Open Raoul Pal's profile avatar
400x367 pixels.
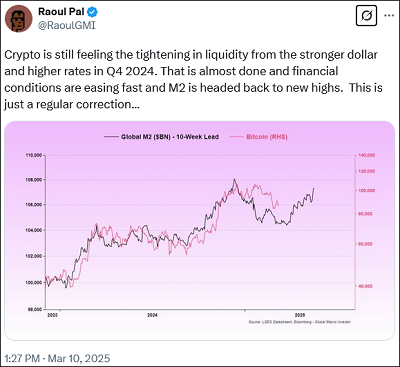point(19,19)
